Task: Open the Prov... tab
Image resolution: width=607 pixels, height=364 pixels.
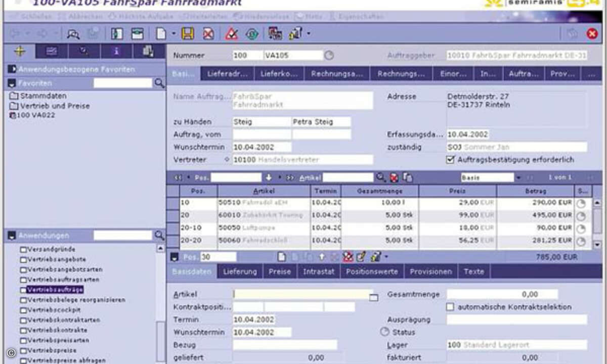Action: [x=562, y=74]
